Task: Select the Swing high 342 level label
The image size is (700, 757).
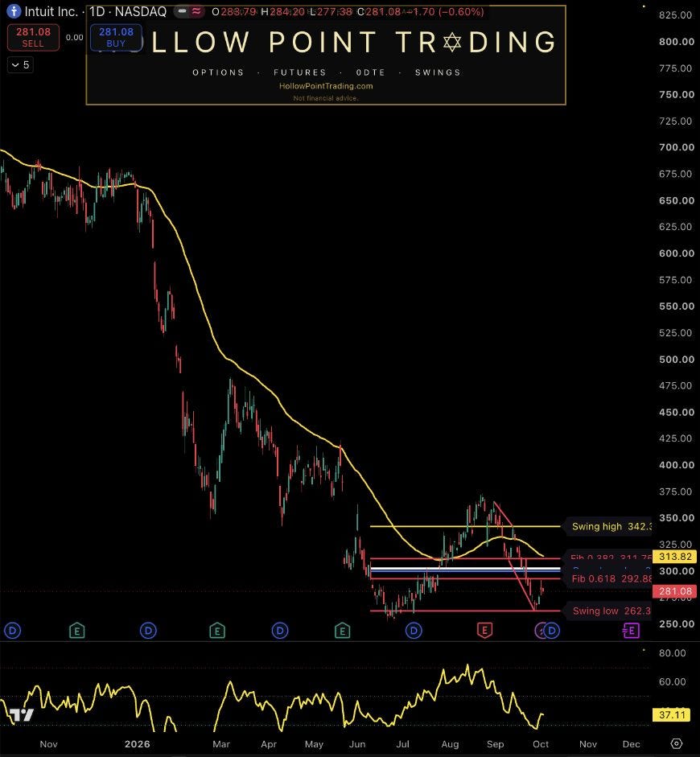Action: click(611, 526)
